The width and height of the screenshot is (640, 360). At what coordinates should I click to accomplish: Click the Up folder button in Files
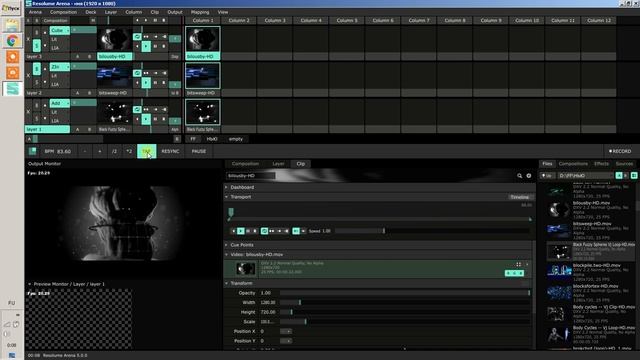coord(547,176)
